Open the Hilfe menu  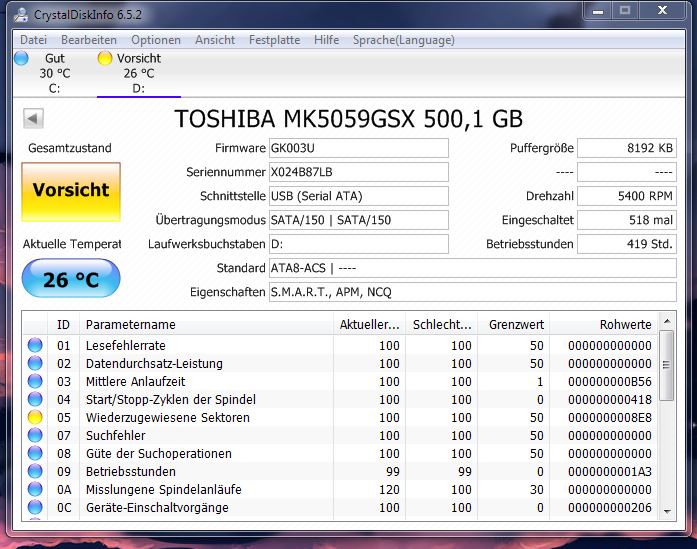326,40
